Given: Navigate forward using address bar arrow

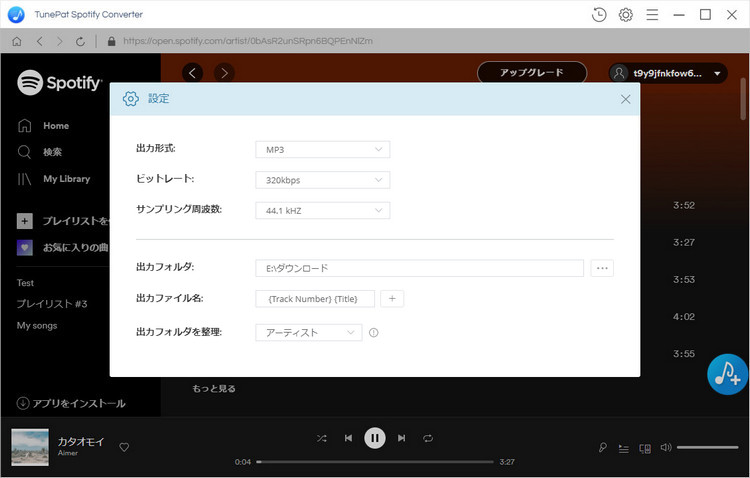Looking at the screenshot, I should (59, 42).
